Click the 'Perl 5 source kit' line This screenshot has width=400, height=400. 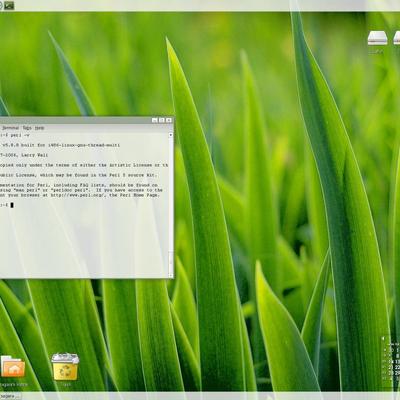[x=79, y=175]
